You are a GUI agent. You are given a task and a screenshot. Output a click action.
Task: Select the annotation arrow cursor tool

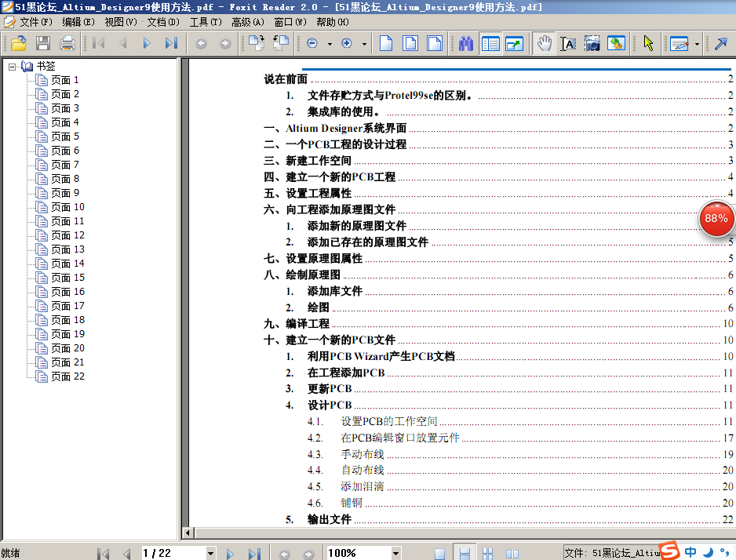pyautogui.click(x=649, y=44)
